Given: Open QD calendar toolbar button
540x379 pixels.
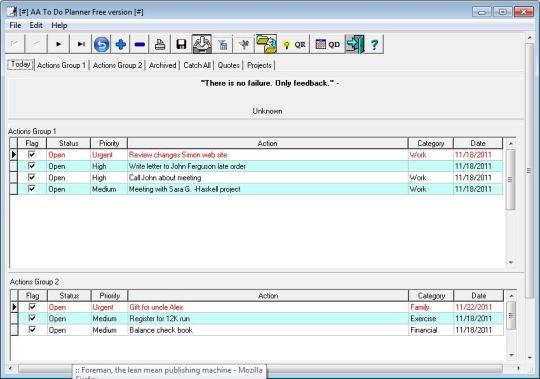Looking at the screenshot, I should tap(328, 44).
